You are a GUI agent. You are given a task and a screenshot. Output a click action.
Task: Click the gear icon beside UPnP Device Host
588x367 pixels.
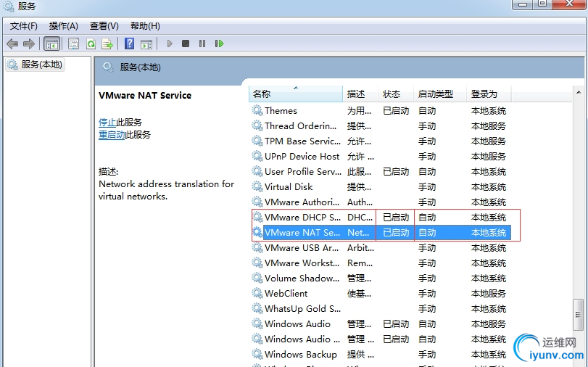tap(257, 156)
